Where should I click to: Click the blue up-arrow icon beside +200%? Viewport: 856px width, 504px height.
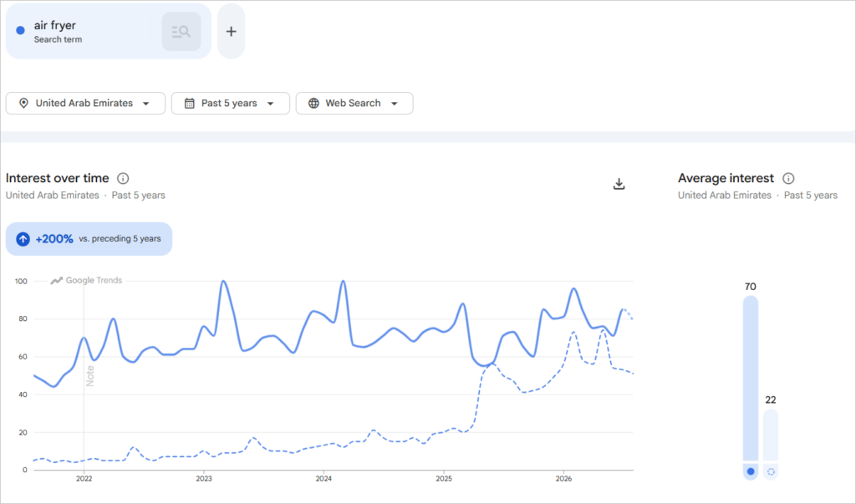coord(23,239)
